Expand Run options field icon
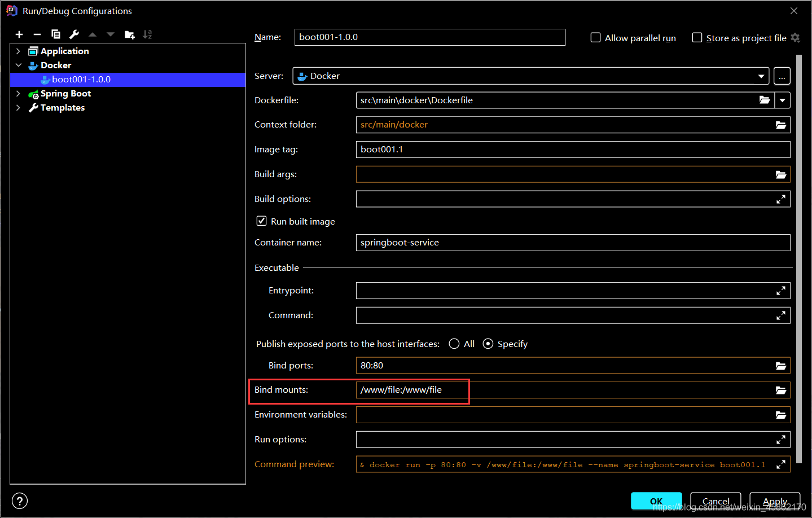Viewport: 812px width, 518px height. [781, 440]
